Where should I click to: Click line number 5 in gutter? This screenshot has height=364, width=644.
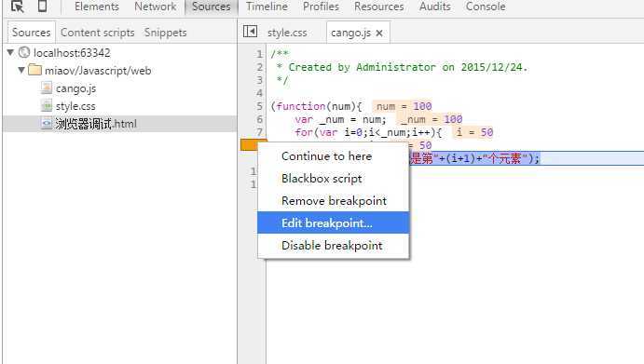(x=260, y=106)
